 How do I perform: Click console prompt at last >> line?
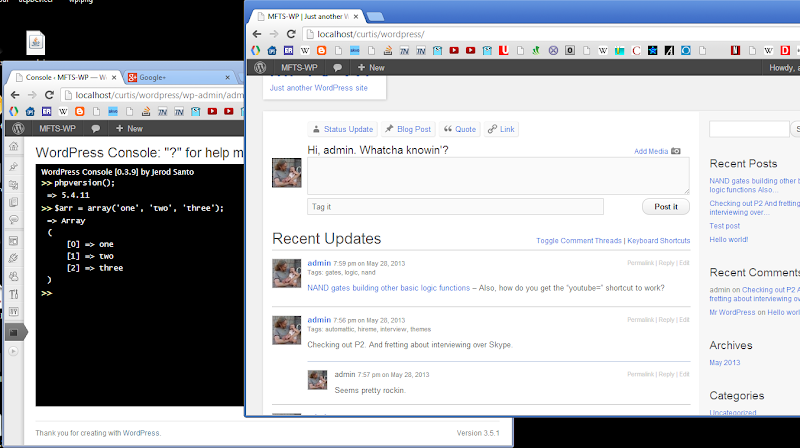tap(47, 293)
